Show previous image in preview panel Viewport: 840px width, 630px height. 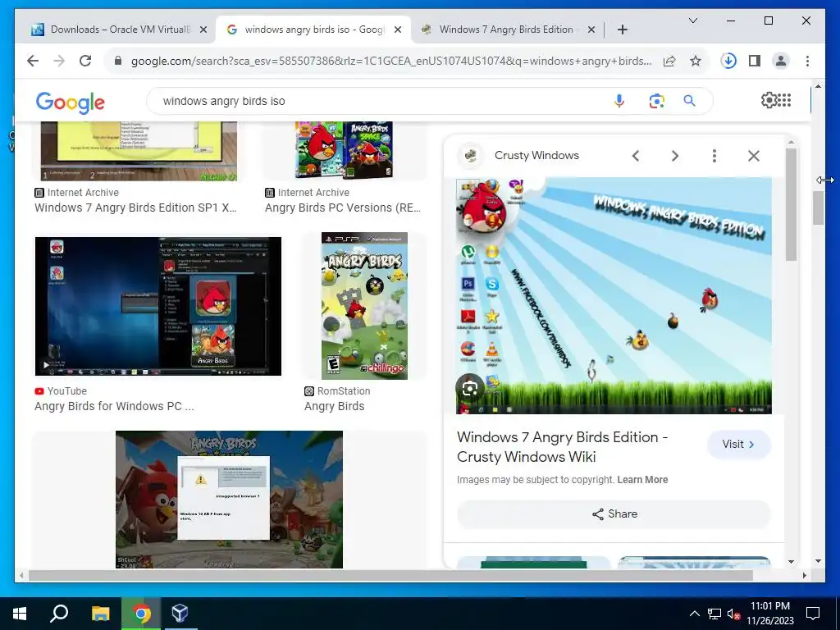tap(636, 156)
